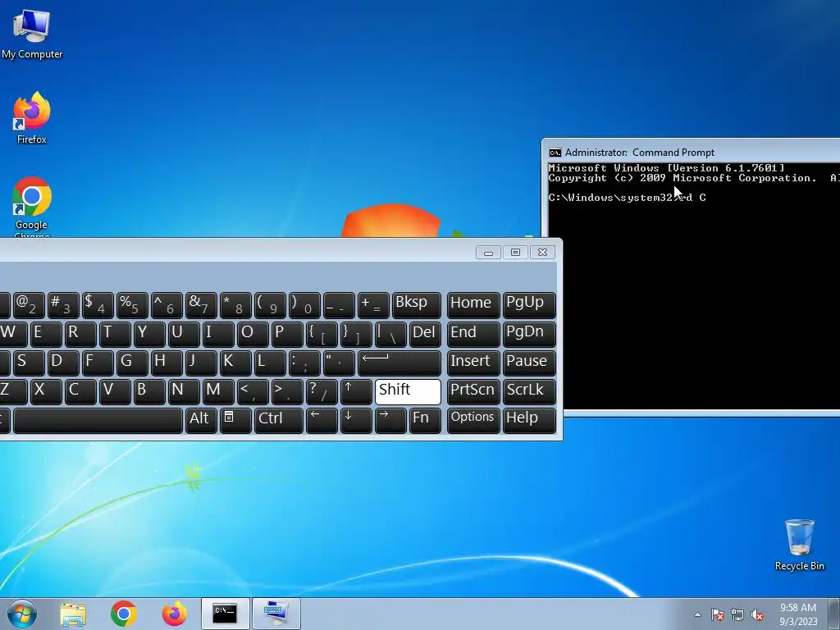Launch Firefox from the desktop shortcut
Image resolution: width=840 pixels, height=630 pixels.
tap(32, 118)
